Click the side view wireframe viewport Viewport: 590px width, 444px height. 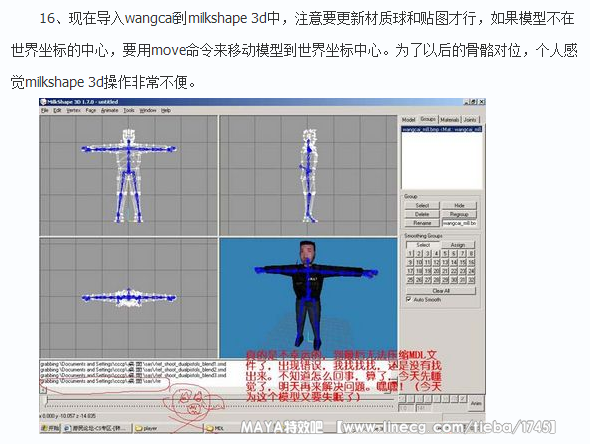click(x=308, y=176)
